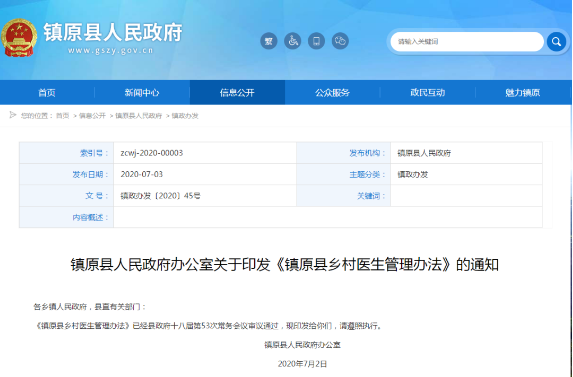Click the salutation line 各乡镇人民政府
Image resolution: width=573 pixels, height=377 pixels.
click(90, 307)
